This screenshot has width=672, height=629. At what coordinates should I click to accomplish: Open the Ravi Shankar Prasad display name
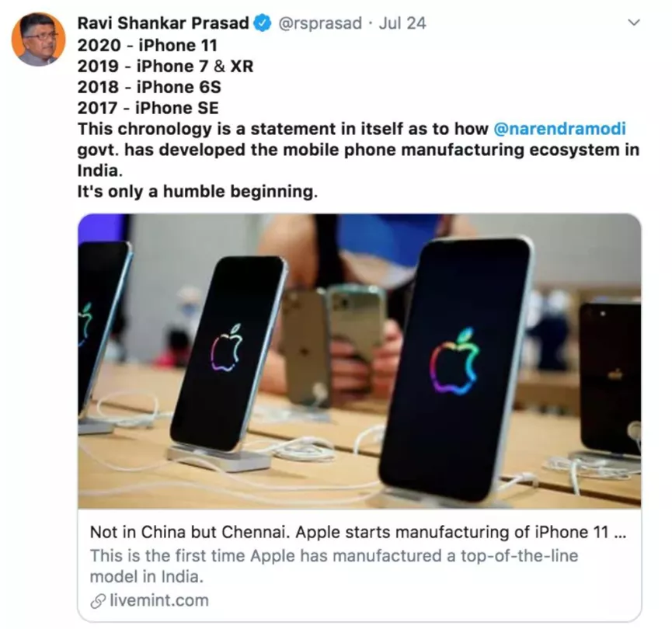pyautogui.click(x=163, y=23)
